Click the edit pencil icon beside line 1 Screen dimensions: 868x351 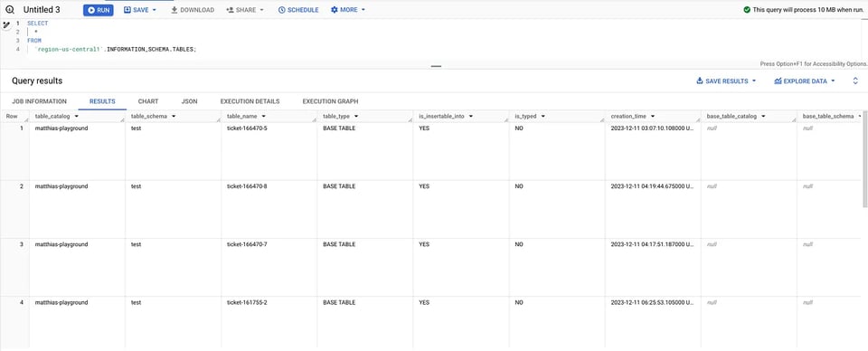coord(6,24)
